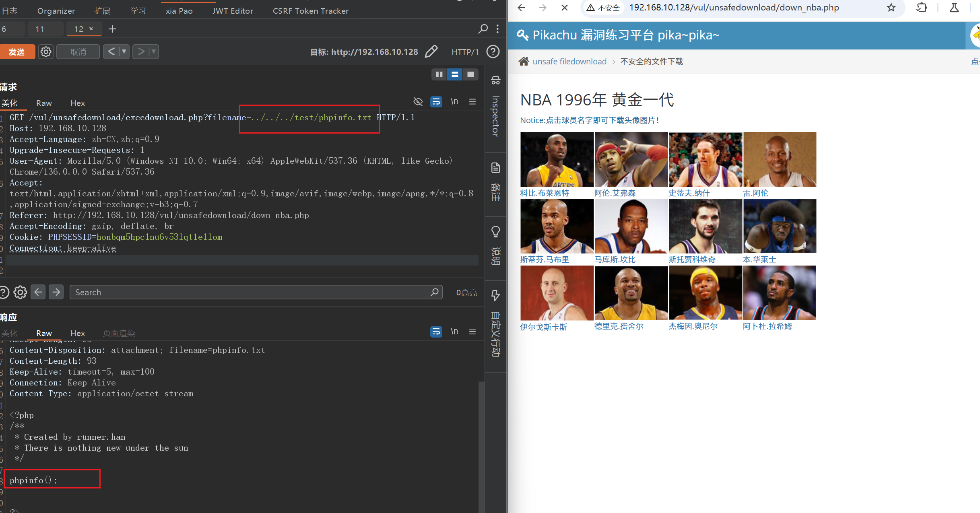Click the orange Send (发送) button
The width and height of the screenshot is (980, 513).
[17, 52]
